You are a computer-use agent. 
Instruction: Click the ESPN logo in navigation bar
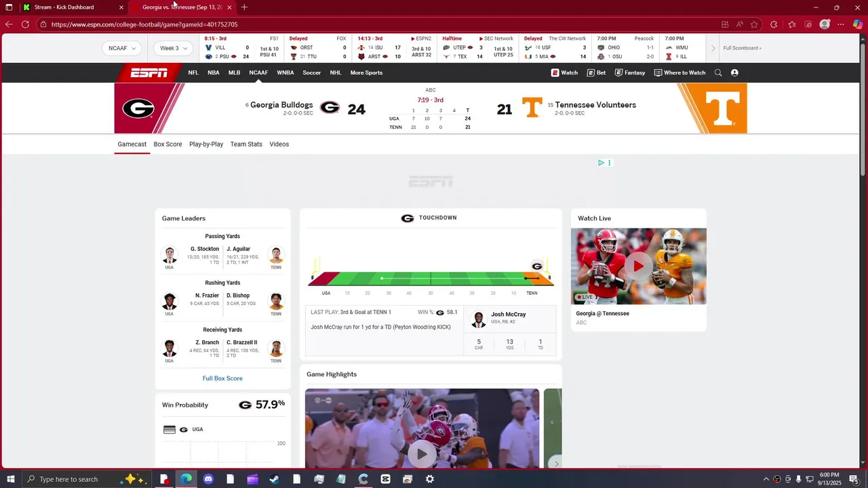(149, 73)
